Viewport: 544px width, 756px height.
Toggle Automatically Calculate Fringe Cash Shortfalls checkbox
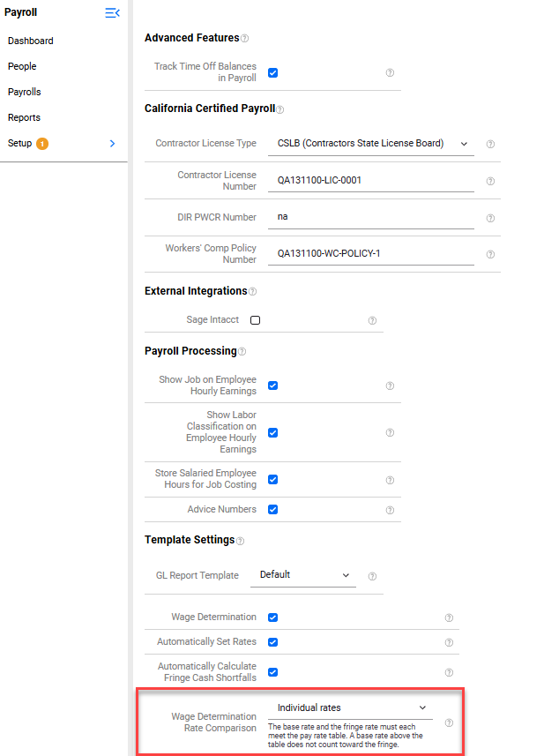272,672
